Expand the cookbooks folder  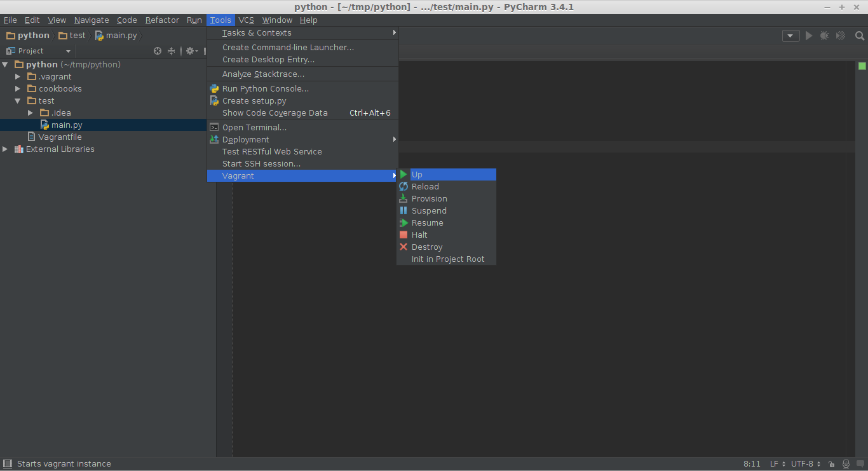(18, 88)
